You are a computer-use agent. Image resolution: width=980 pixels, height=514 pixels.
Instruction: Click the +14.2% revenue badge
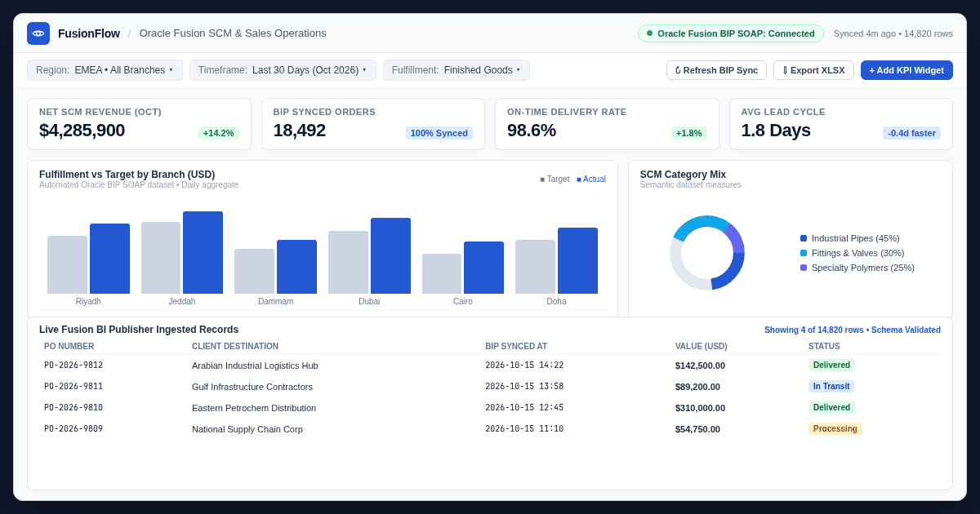coord(219,133)
